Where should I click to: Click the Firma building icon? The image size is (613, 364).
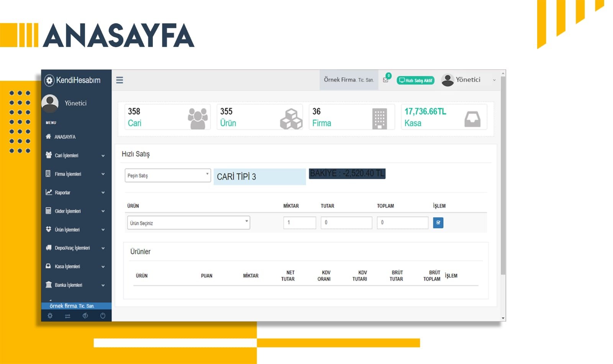(x=379, y=119)
